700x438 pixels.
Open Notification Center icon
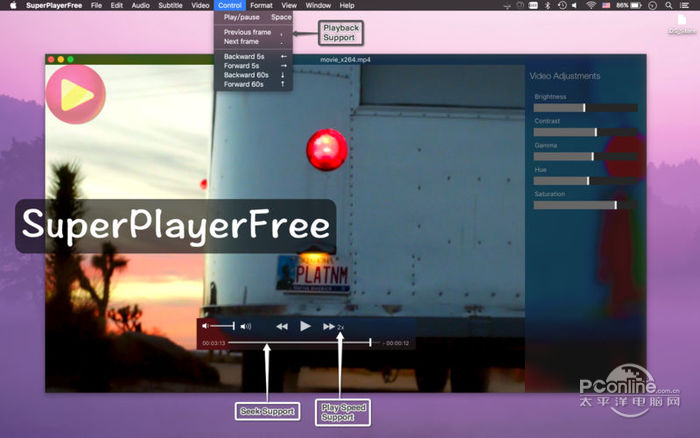tap(684, 5)
